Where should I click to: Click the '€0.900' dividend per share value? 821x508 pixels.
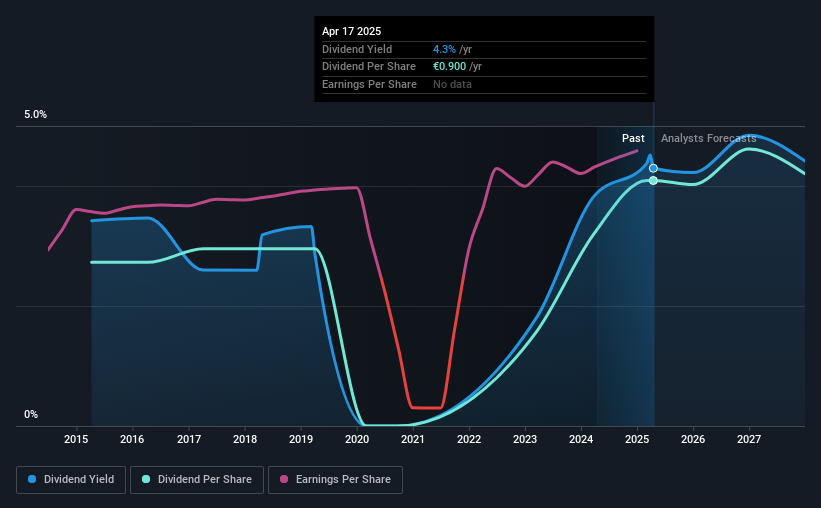point(449,67)
